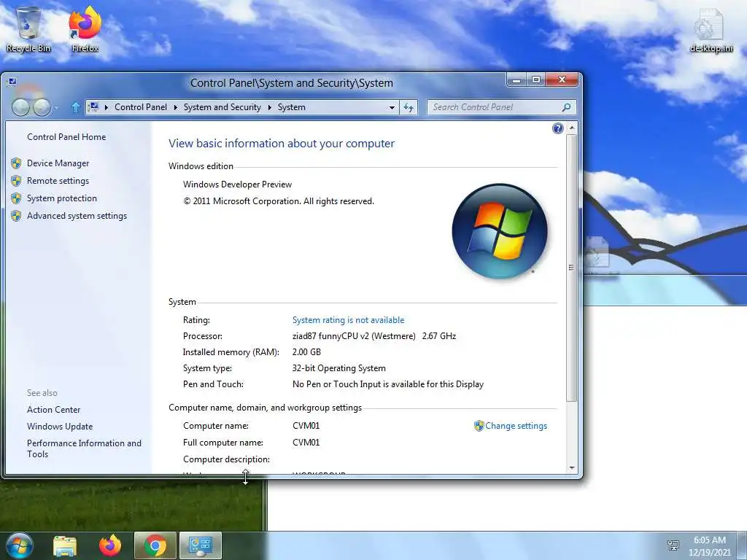Click the search magnifier icon
This screenshot has height=560, width=747.
click(566, 108)
